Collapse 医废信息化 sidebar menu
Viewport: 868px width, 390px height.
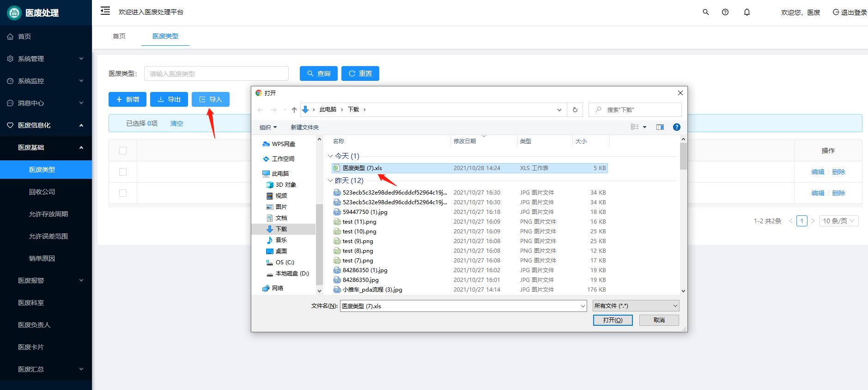pos(46,125)
